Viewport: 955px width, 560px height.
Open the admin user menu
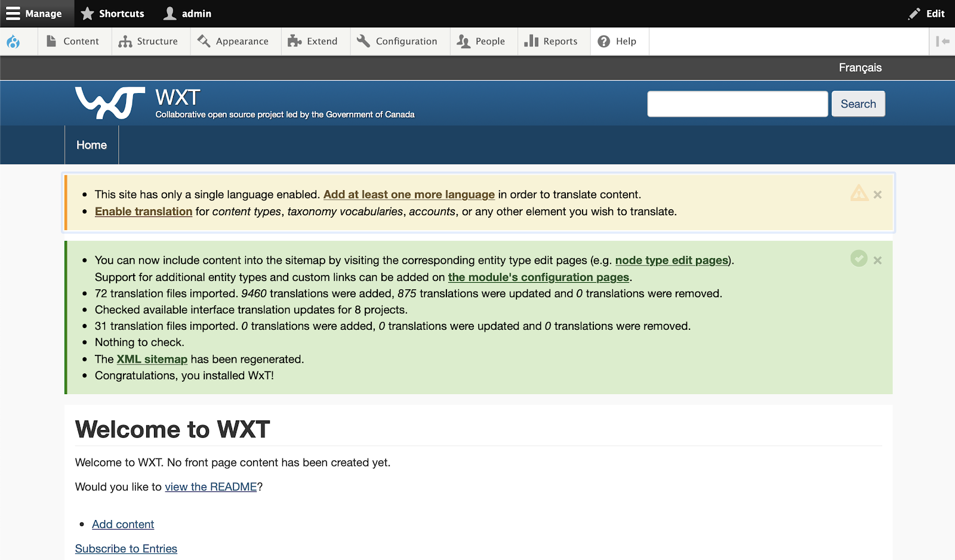click(x=187, y=13)
